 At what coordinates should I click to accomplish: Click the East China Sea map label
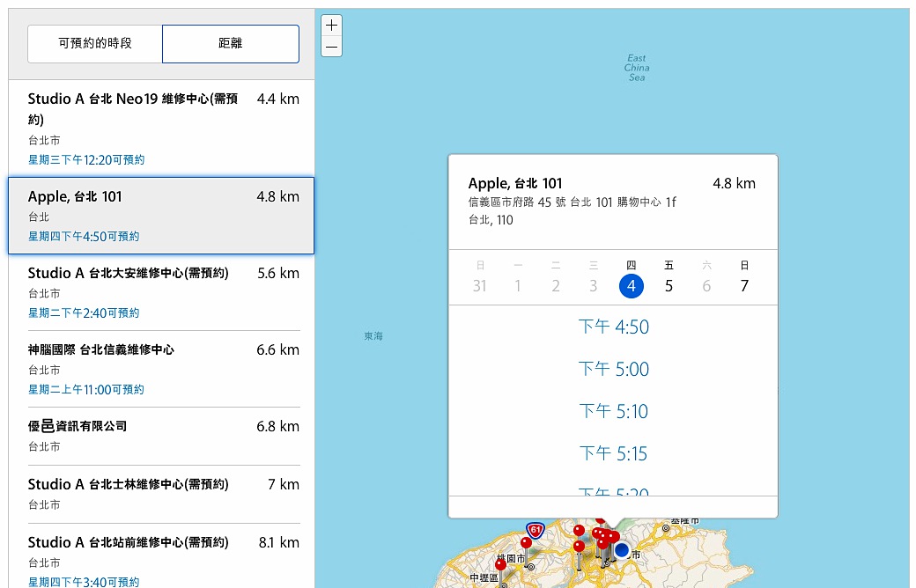pos(637,68)
